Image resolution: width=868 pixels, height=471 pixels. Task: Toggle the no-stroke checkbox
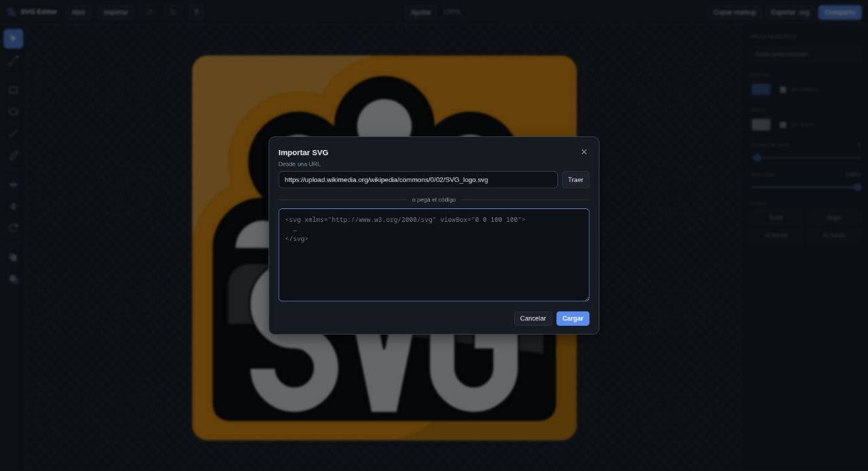(783, 125)
